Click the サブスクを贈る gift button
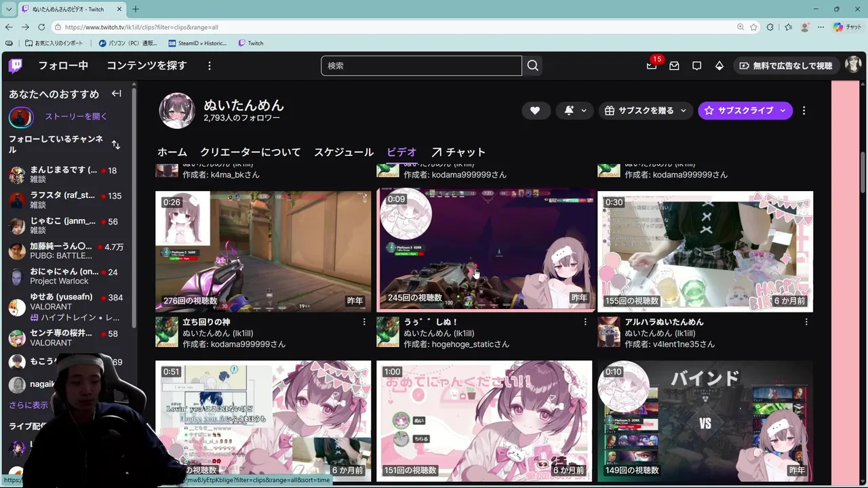The height and width of the screenshot is (488, 868). pyautogui.click(x=639, y=110)
